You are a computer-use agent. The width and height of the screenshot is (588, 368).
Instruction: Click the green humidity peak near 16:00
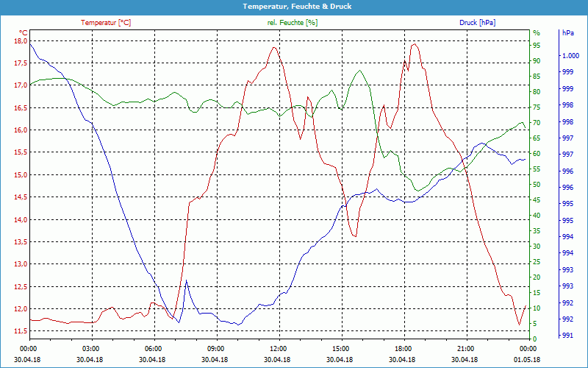[x=359, y=71]
